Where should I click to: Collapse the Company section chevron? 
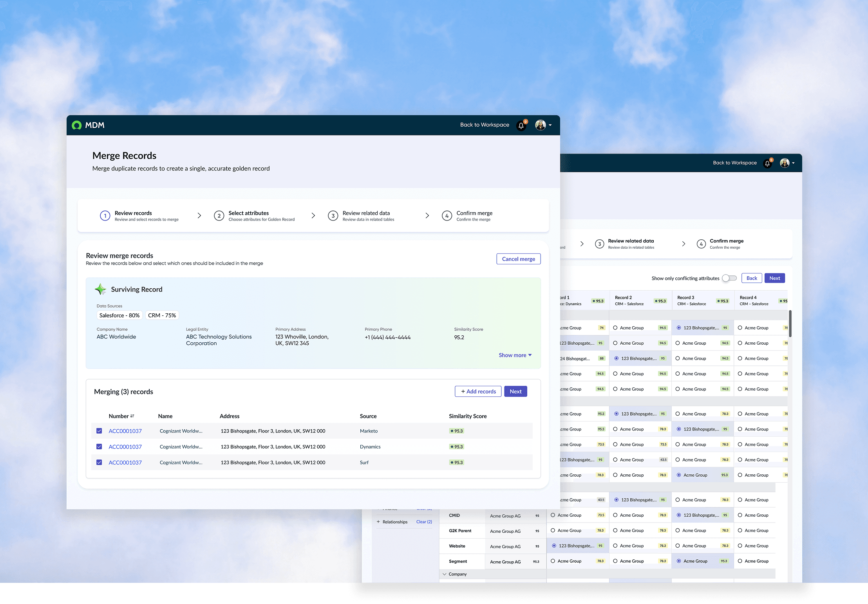tap(445, 574)
